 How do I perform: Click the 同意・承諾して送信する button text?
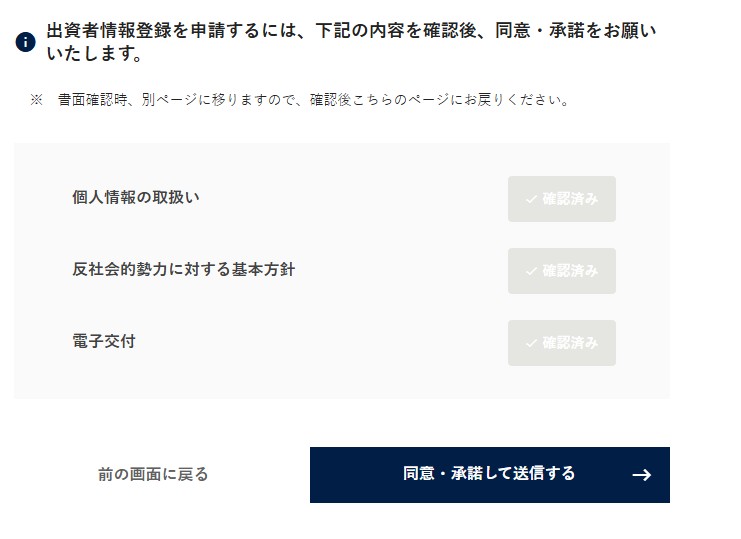pyautogui.click(x=489, y=474)
